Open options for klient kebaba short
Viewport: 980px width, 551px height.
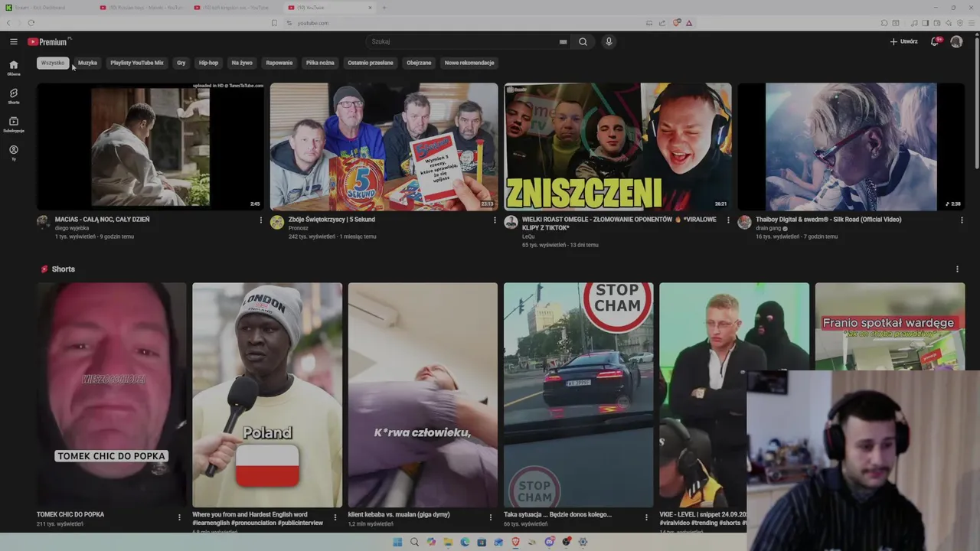491,517
